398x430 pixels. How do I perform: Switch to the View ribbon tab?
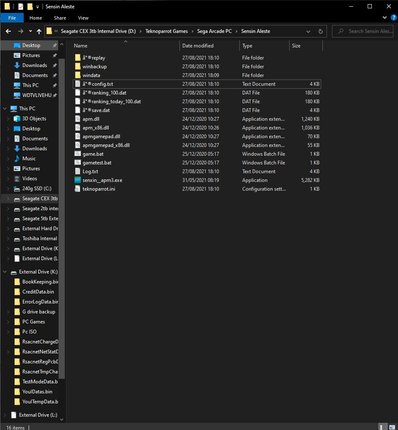click(83, 18)
